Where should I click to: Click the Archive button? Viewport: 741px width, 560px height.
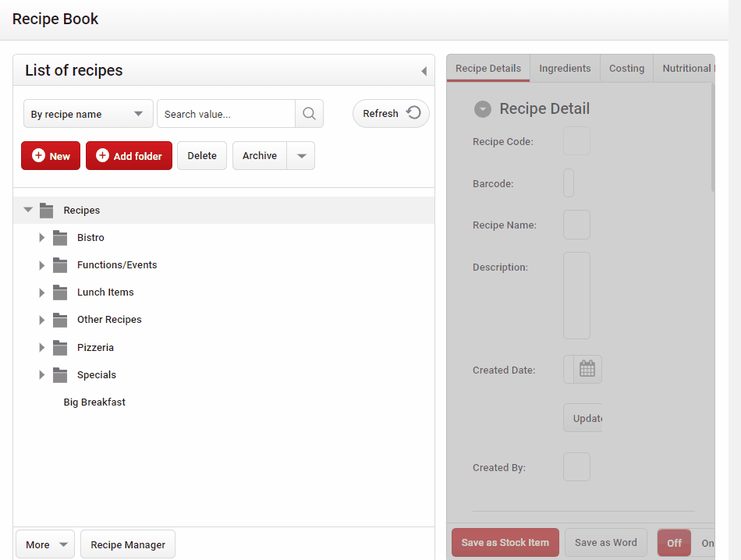point(260,155)
